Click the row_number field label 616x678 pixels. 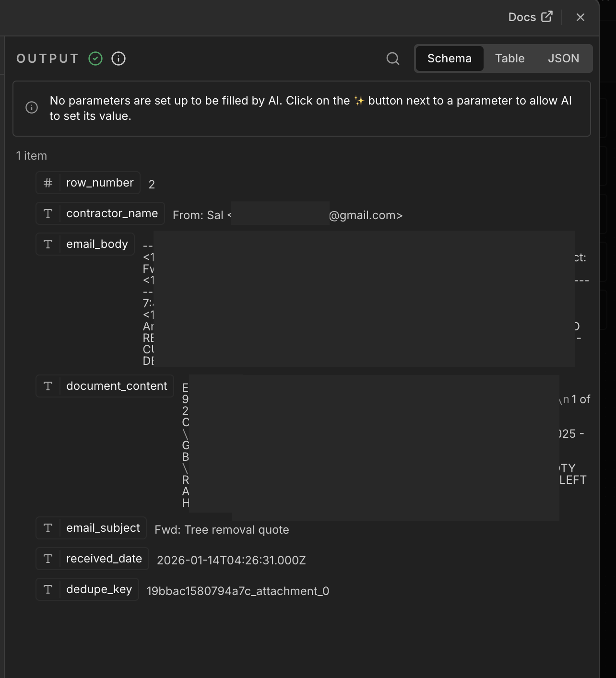point(100,183)
